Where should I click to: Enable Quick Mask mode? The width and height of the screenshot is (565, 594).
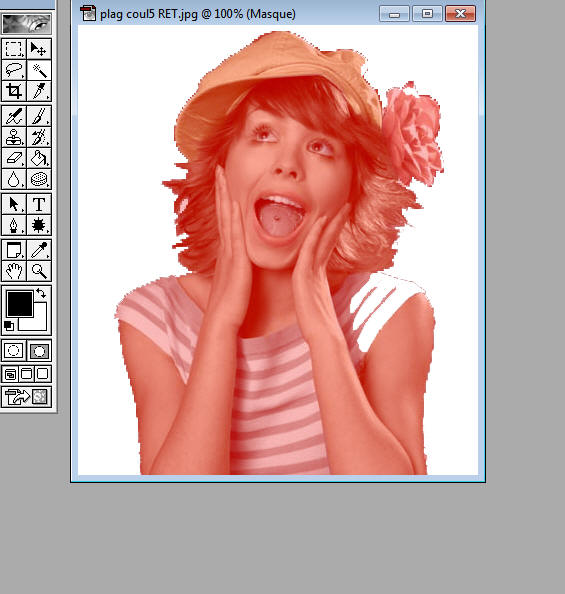coord(39,350)
